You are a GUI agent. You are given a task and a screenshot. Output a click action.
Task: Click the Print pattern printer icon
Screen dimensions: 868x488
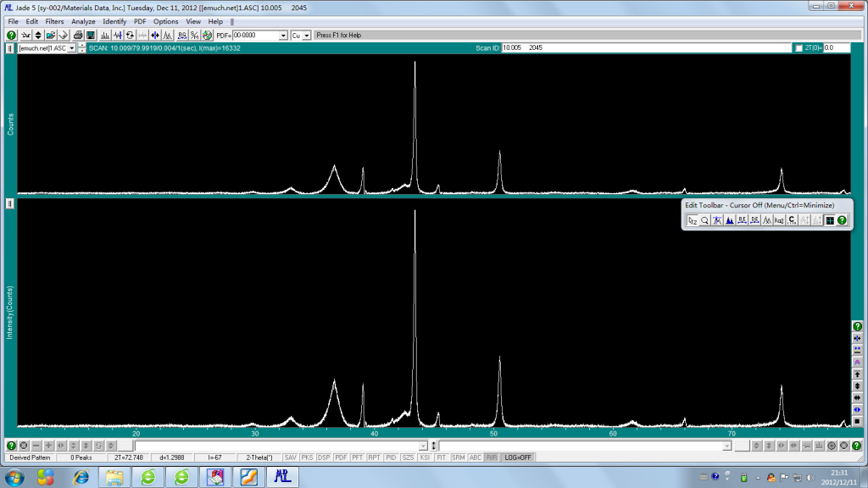(78, 35)
